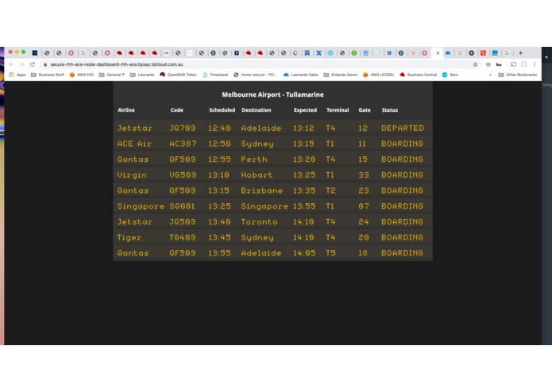552x392 pixels.
Task: Select flight code VG509
Action: point(183,175)
